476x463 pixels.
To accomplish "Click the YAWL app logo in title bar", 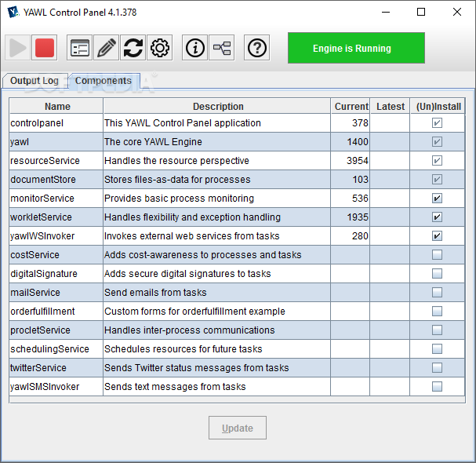I will point(13,12).
